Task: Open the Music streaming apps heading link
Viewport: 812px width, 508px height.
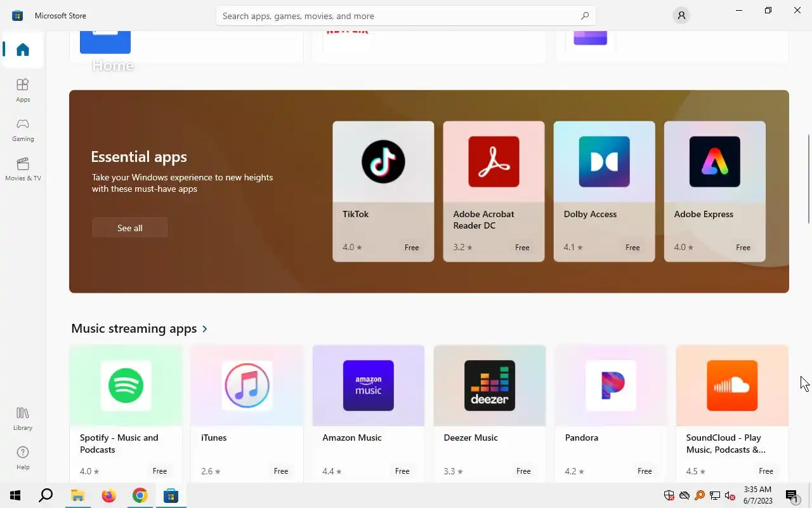Action: tap(134, 328)
